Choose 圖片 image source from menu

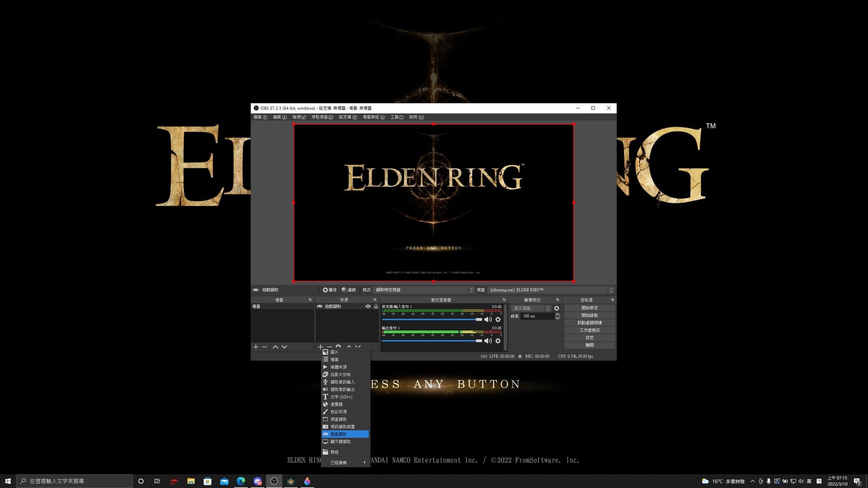(x=346, y=352)
